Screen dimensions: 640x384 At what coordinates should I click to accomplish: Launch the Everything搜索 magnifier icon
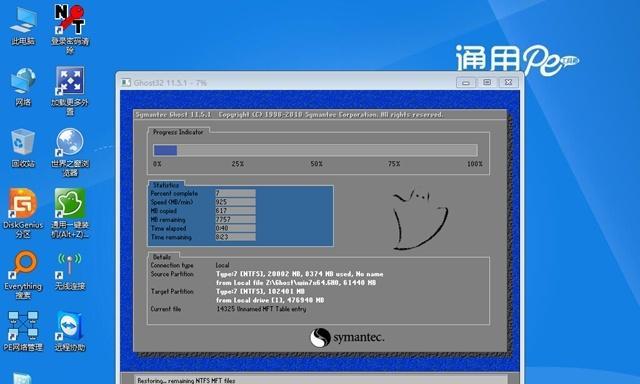[x=23, y=274]
